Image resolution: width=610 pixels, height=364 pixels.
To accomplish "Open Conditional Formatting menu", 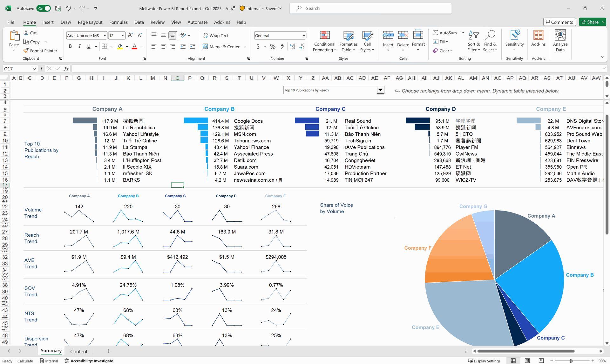I will pyautogui.click(x=324, y=41).
